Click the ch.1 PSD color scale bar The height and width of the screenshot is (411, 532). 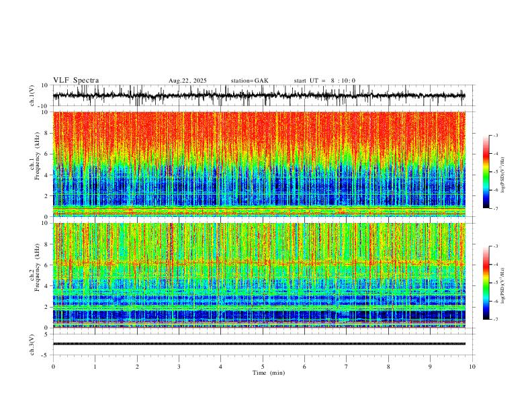pos(486,171)
